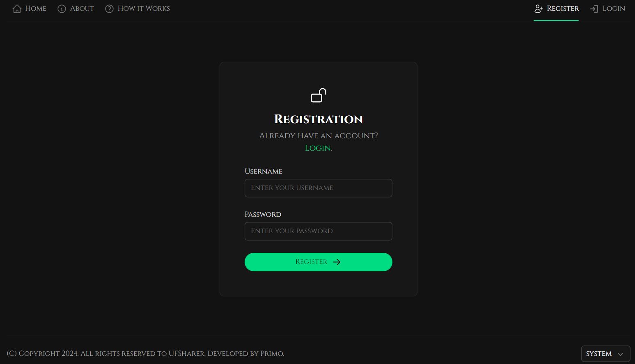
Task: Select the Register tab in the navbar
Action: 562,9
